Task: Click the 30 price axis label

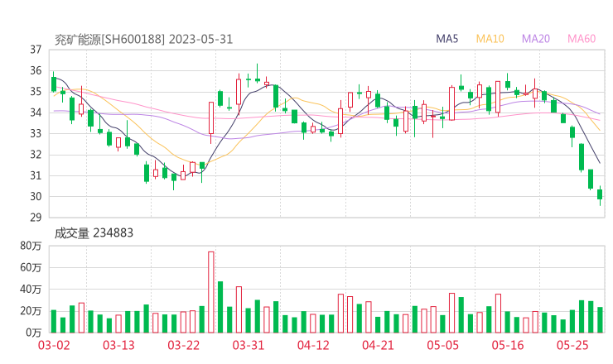Action: [36, 196]
